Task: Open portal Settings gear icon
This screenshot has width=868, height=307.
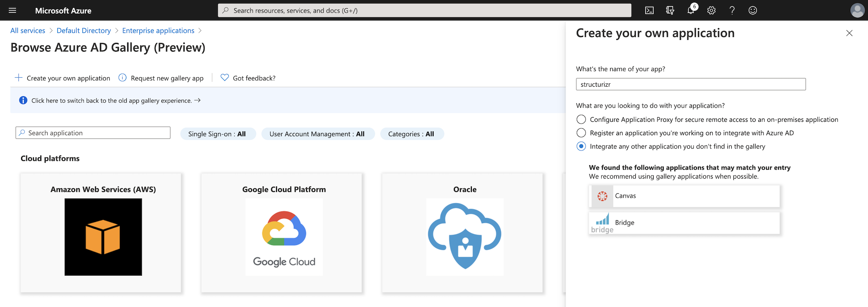Action: [x=711, y=10]
